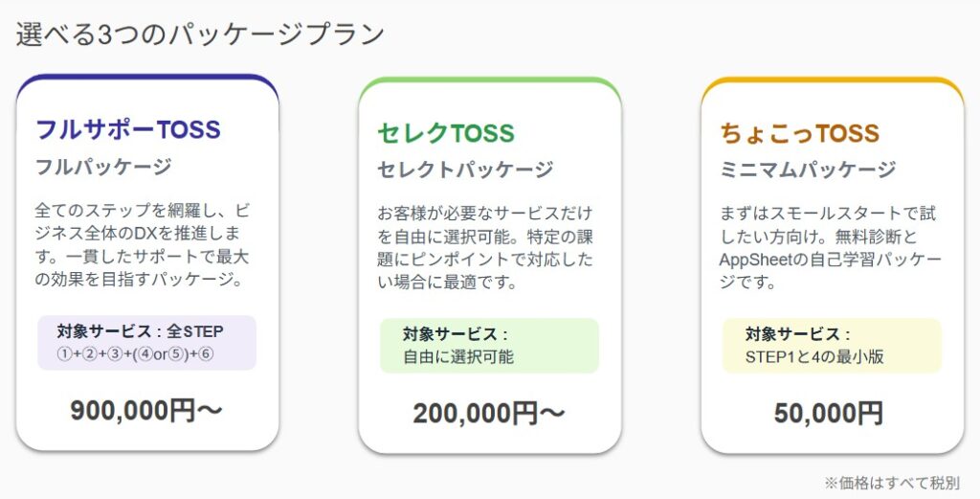Click the ミニマムパッケージ subtitle
980x499 pixels.
point(808,170)
